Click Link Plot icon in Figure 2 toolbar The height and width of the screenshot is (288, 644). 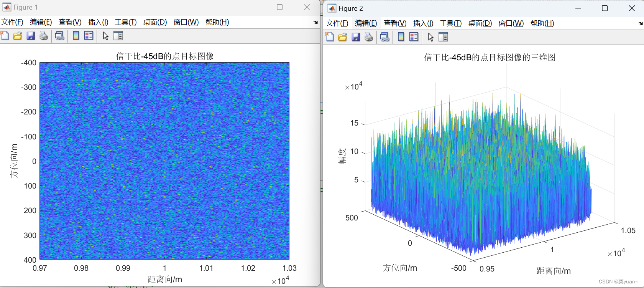384,37
